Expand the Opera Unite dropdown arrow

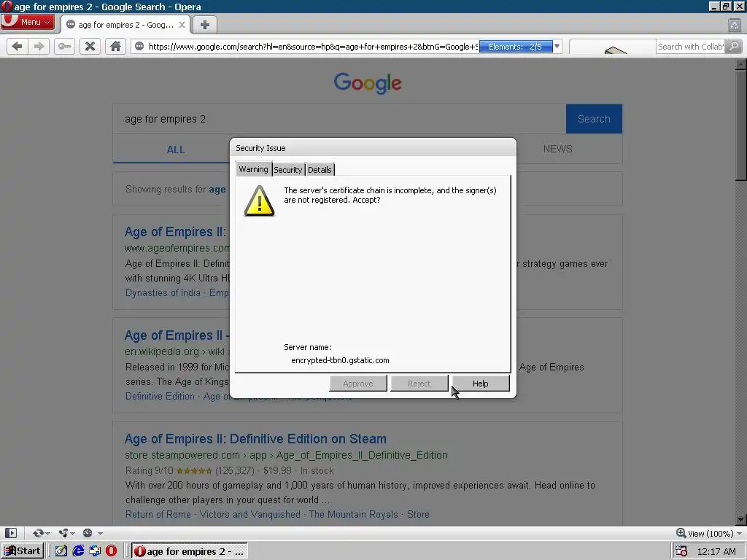click(72, 533)
